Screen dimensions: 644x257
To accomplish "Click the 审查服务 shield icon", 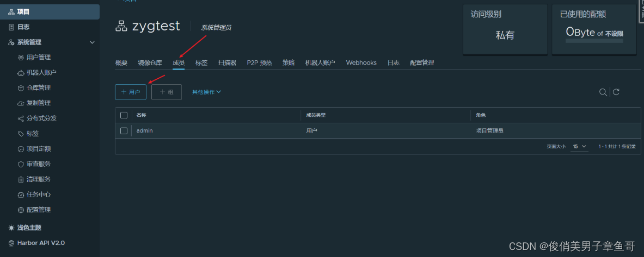I will [x=21, y=164].
